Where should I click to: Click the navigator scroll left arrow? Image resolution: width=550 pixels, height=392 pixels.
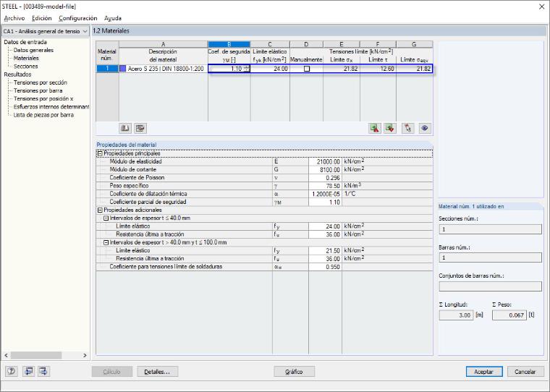tap(7, 355)
